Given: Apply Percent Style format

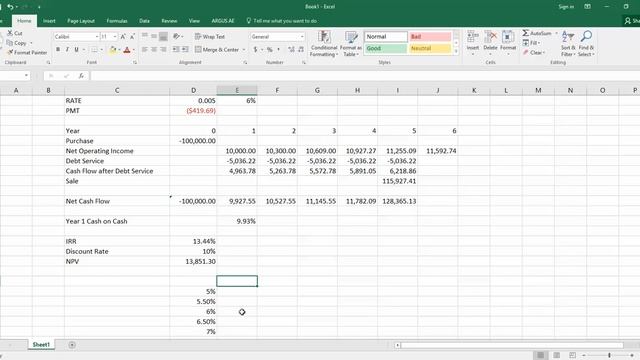Looking at the screenshot, I should 269,49.
